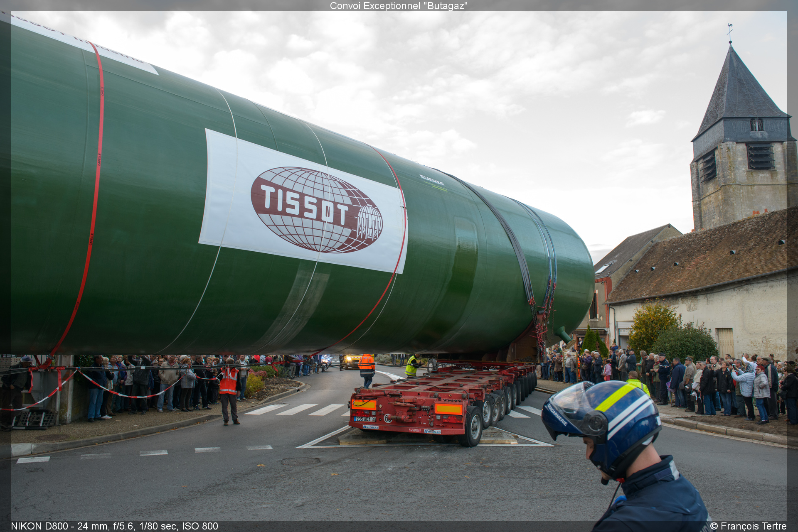
Task: Select the 'NIKON D800 - 24 mm' EXIF caption
Action: (114, 526)
